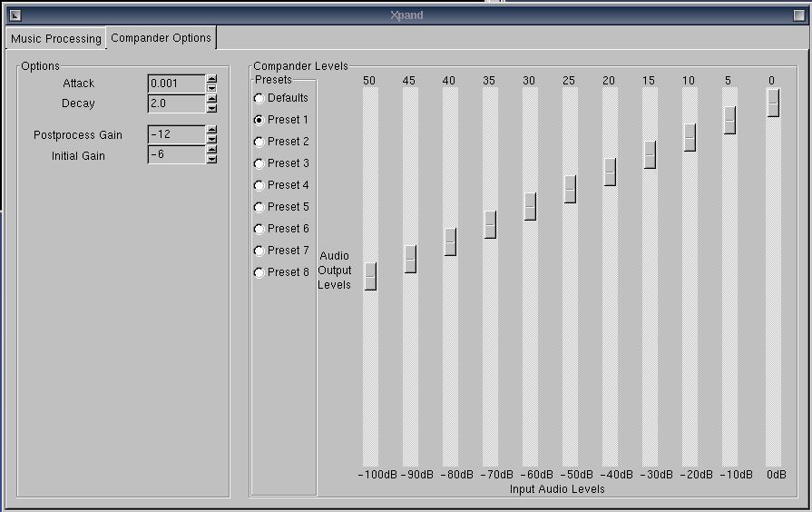Choose Preset 2 radio button
The image size is (812, 512).
[259, 142]
